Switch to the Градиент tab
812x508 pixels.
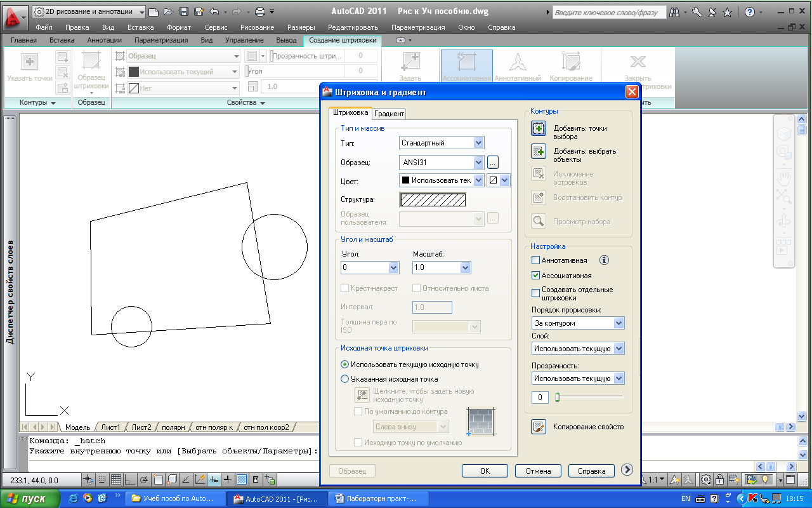pyautogui.click(x=389, y=114)
